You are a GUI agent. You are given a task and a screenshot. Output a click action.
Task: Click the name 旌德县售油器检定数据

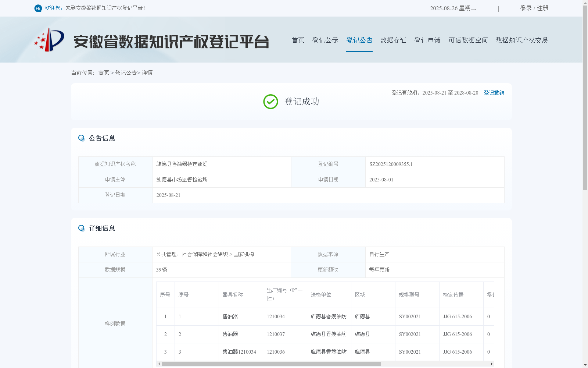[182, 164]
